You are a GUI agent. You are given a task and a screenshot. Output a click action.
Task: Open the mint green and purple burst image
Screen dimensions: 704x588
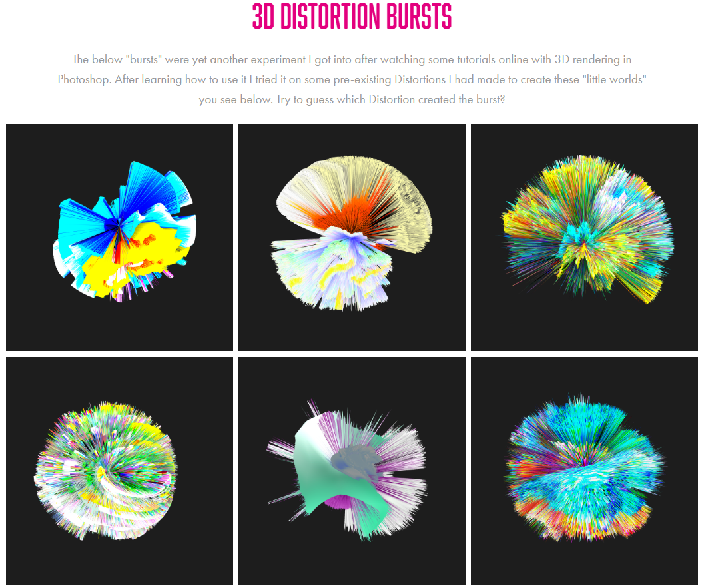point(352,470)
